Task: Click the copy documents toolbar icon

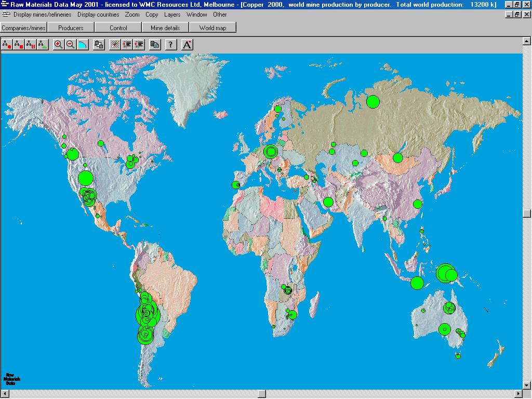Action: click(155, 45)
